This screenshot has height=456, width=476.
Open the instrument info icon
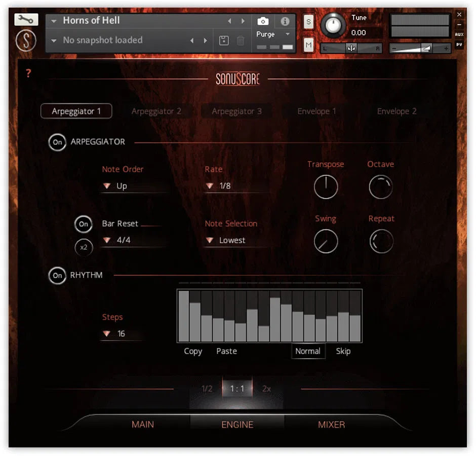pyautogui.click(x=285, y=21)
